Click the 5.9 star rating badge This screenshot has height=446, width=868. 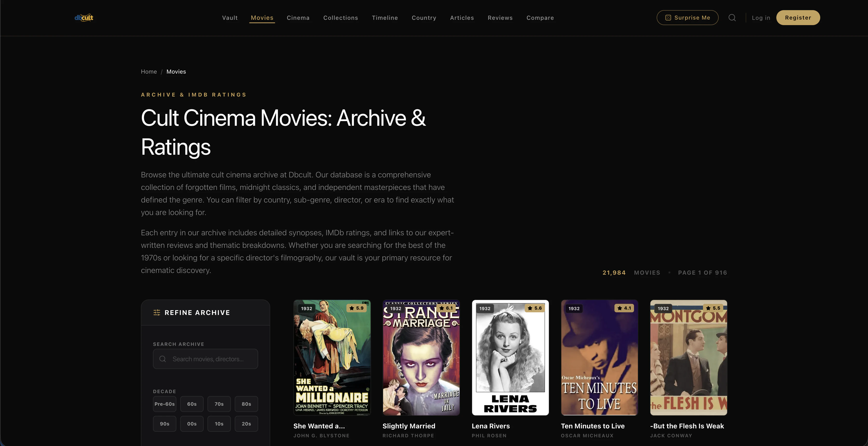(357, 308)
